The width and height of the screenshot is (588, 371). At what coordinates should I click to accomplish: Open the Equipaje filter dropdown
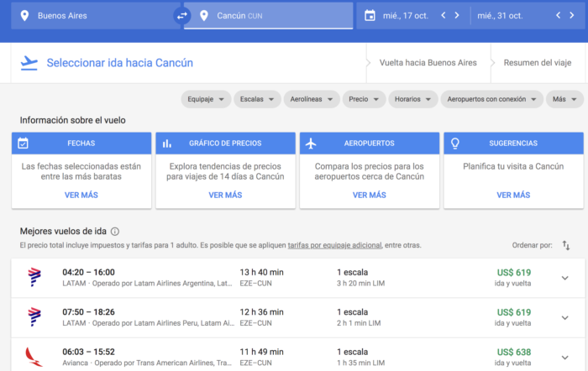[206, 99]
